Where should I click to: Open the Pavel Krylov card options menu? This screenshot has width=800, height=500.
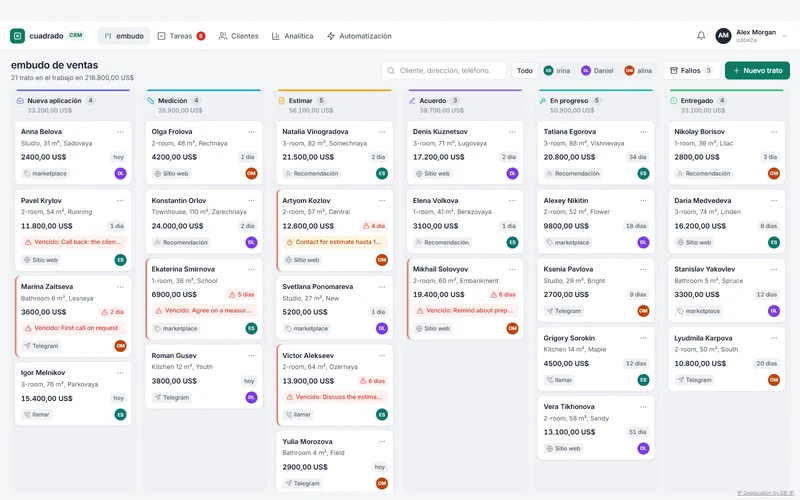pyautogui.click(x=120, y=201)
